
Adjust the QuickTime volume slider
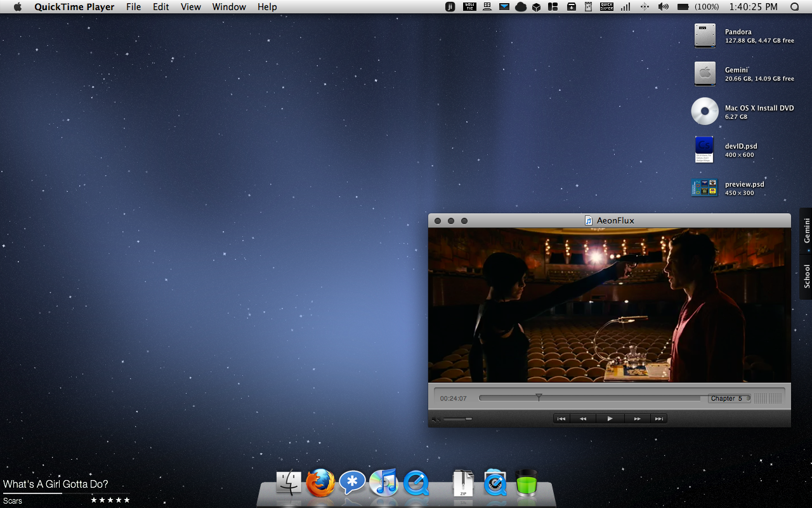point(458,419)
